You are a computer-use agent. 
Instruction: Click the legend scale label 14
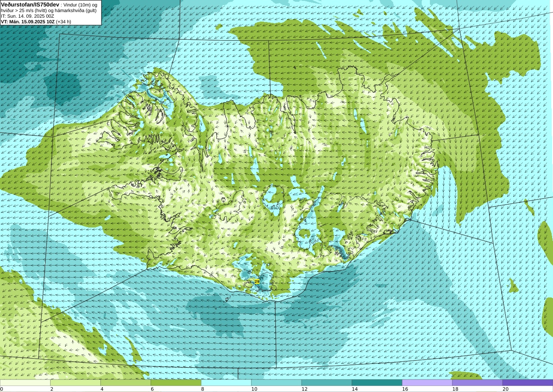[355, 389]
